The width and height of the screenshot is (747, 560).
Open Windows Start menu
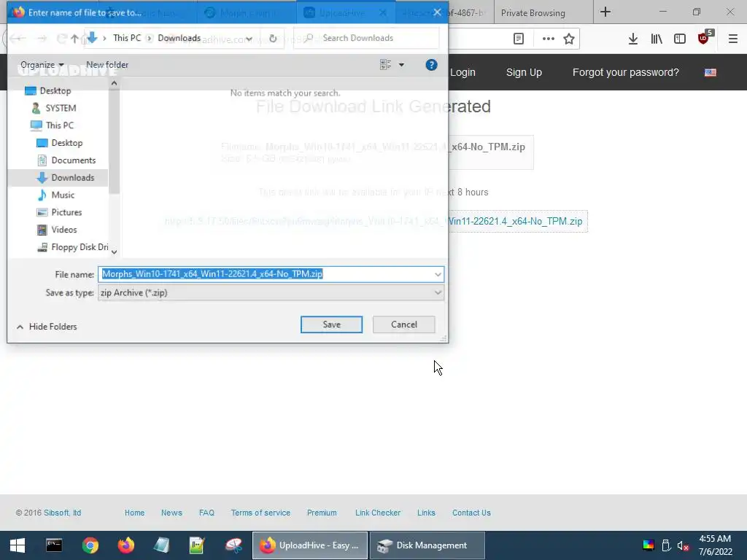(x=18, y=545)
